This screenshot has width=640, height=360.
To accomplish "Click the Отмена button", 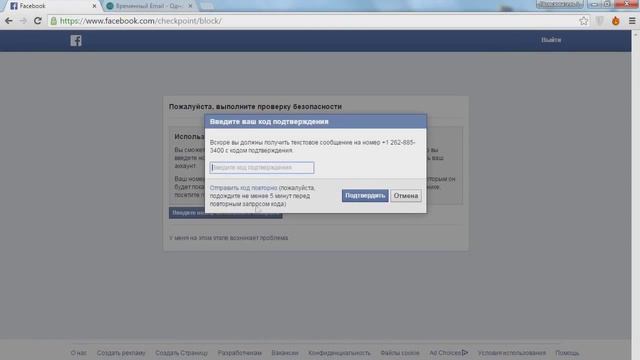I will pos(406,196).
